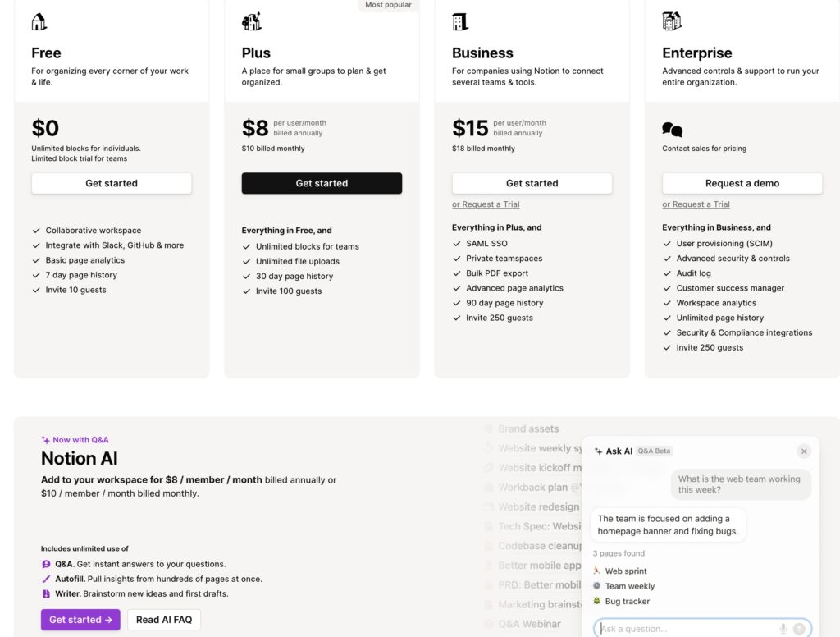840x637 pixels.
Task: Click the Tech Spec: Website list item
Action: click(x=533, y=526)
